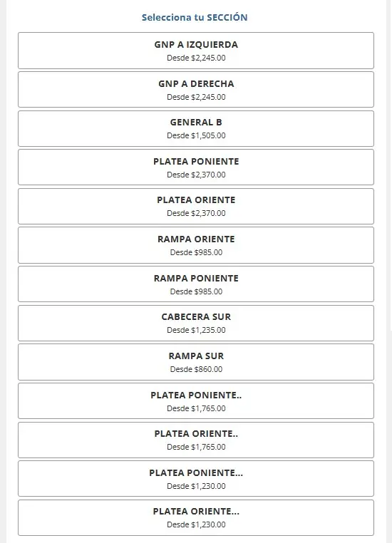Pick PLATEA ORIENTE from $2,370.00
This screenshot has height=543, width=392.
196,207
